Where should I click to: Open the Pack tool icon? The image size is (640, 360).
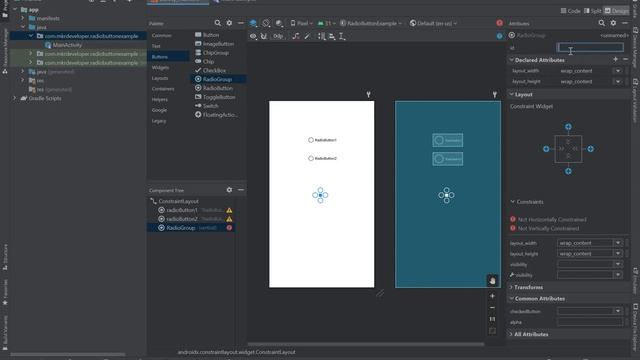(322, 36)
